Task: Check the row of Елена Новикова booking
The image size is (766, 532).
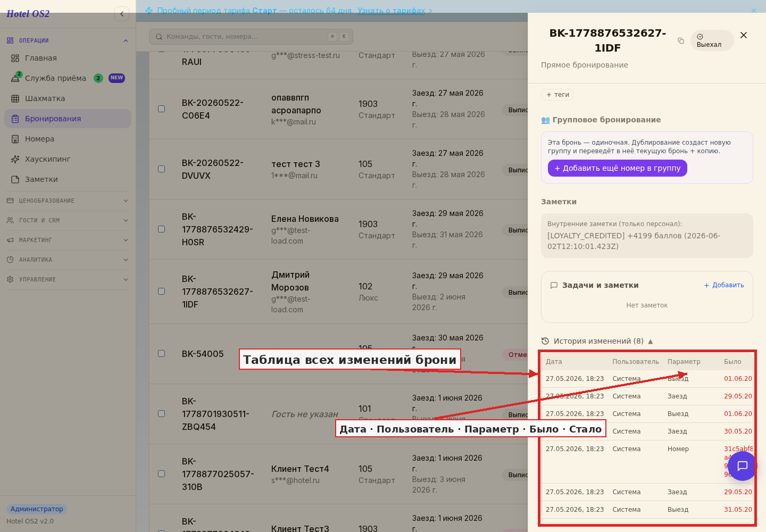Action: pos(161,229)
